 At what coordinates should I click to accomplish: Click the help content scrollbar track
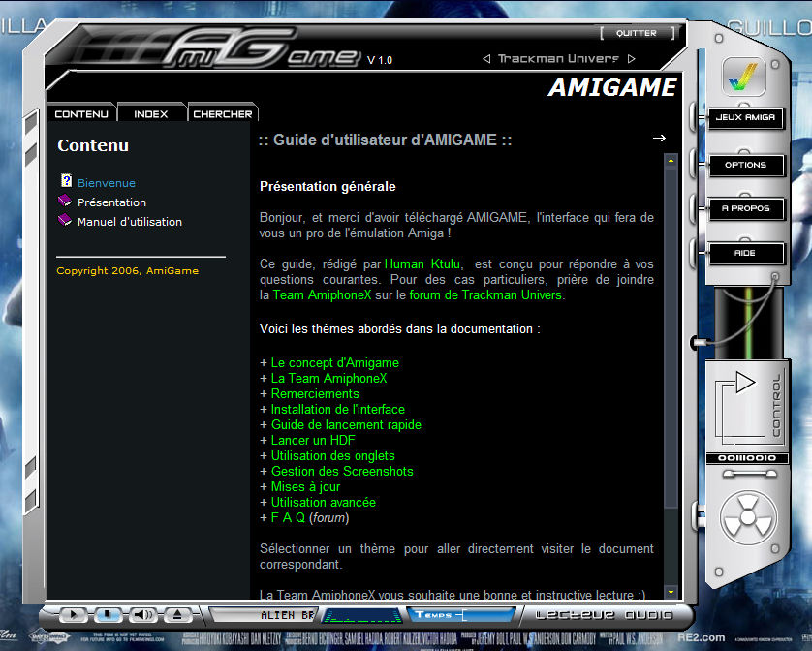[x=671, y=377]
